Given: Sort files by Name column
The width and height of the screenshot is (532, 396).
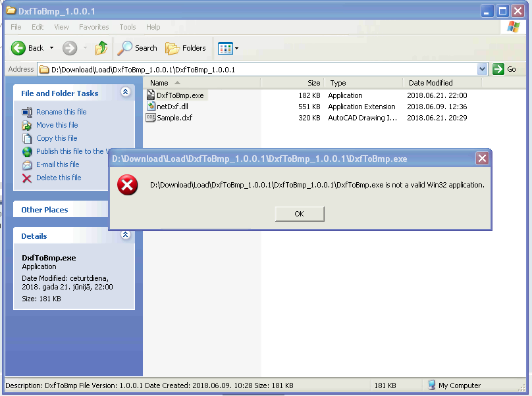Looking at the screenshot, I should coord(201,83).
